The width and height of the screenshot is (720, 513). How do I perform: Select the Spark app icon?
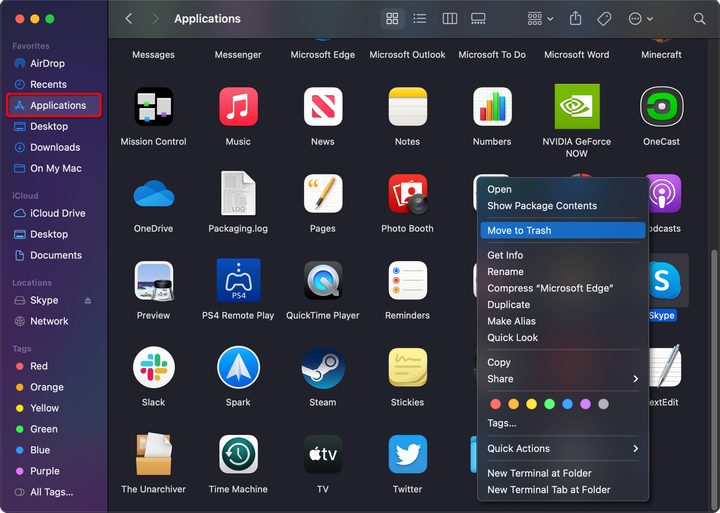click(x=238, y=367)
